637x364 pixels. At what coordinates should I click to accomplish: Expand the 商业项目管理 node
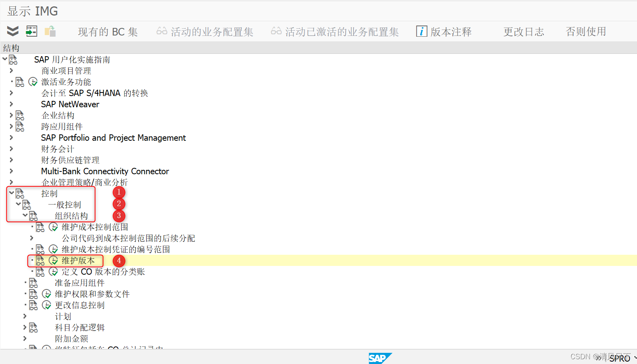pos(11,71)
